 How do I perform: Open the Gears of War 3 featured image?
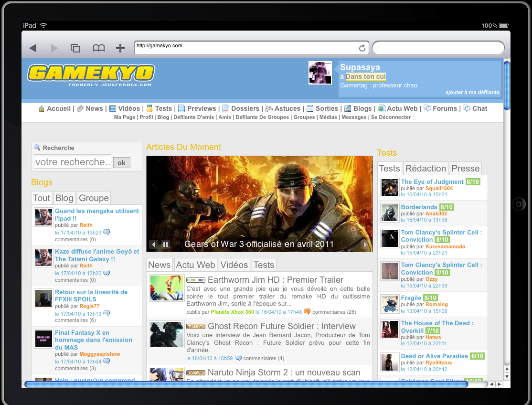click(x=260, y=203)
